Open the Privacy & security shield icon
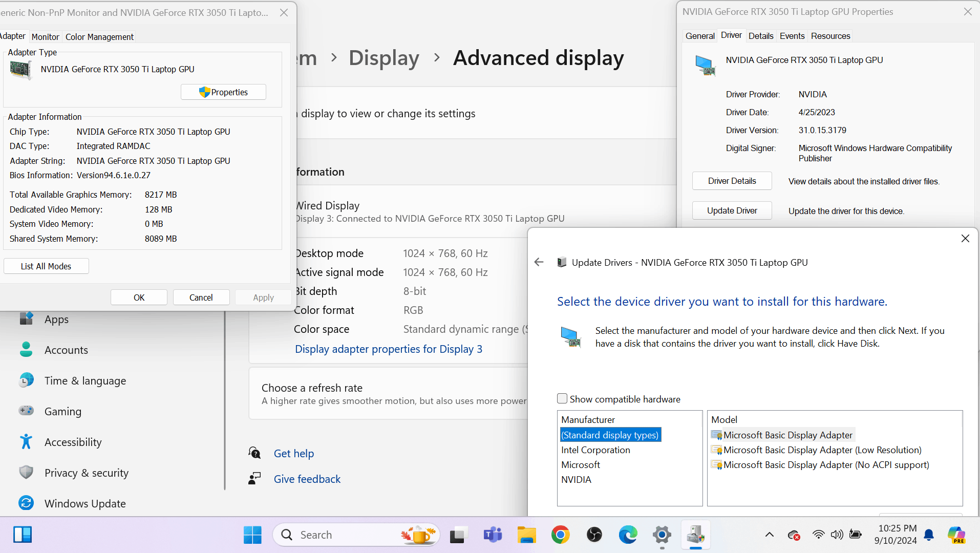 (26, 472)
